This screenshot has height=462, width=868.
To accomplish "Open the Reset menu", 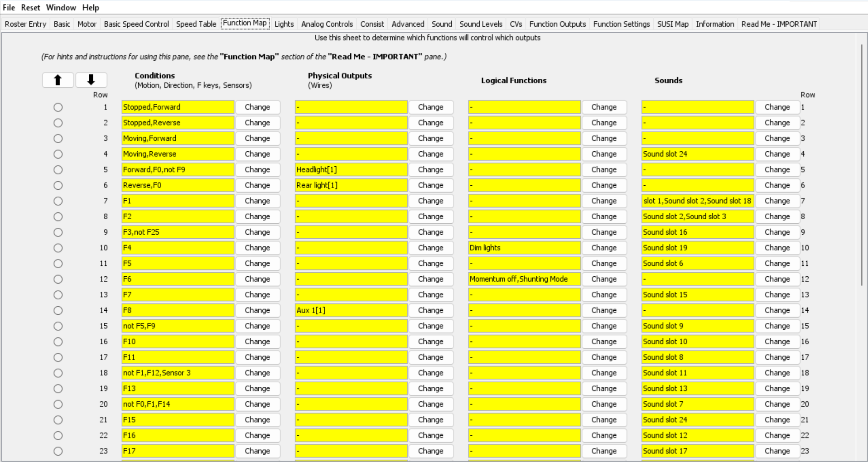I will (x=30, y=8).
